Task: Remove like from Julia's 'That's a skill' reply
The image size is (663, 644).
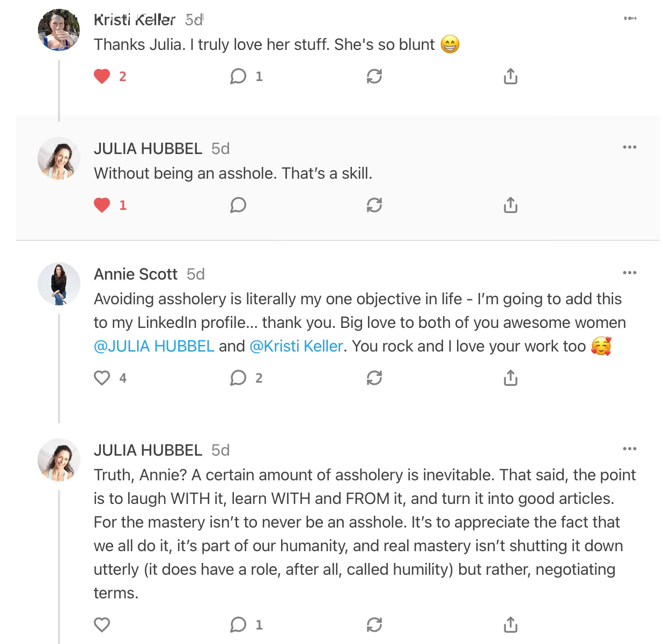Action: (x=102, y=205)
